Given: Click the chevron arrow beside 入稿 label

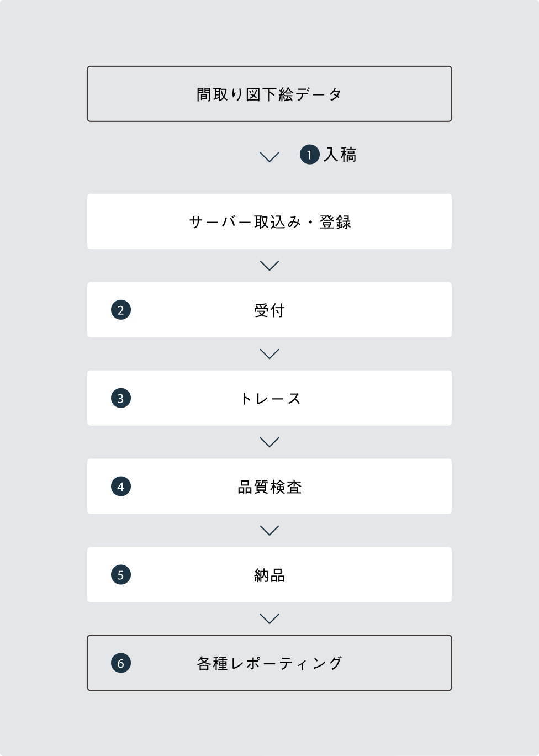Looking at the screenshot, I should tap(269, 157).
